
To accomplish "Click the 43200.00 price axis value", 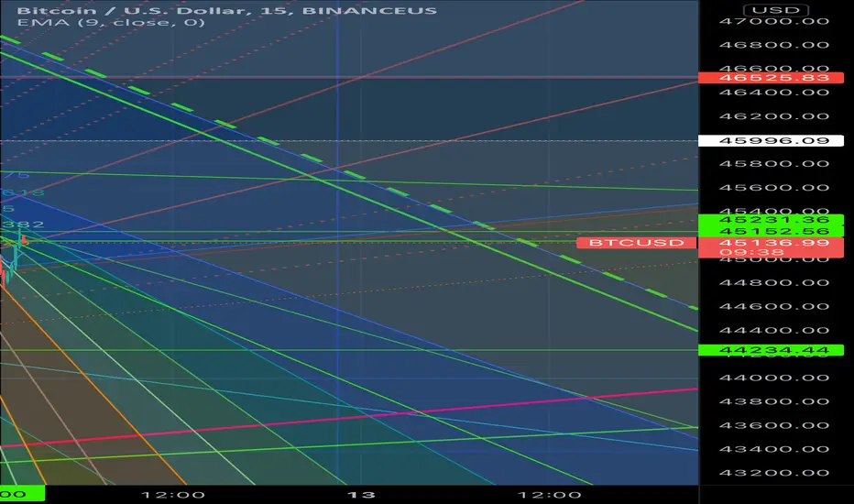I will point(774,473).
